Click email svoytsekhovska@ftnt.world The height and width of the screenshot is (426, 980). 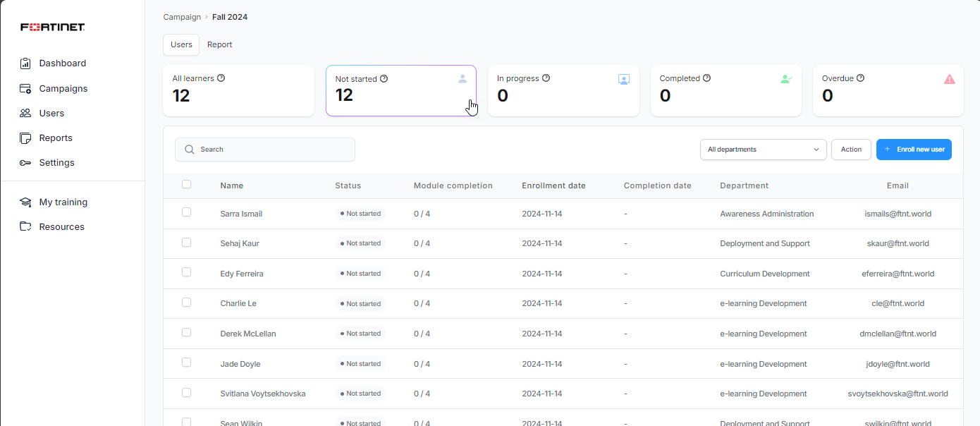point(898,394)
